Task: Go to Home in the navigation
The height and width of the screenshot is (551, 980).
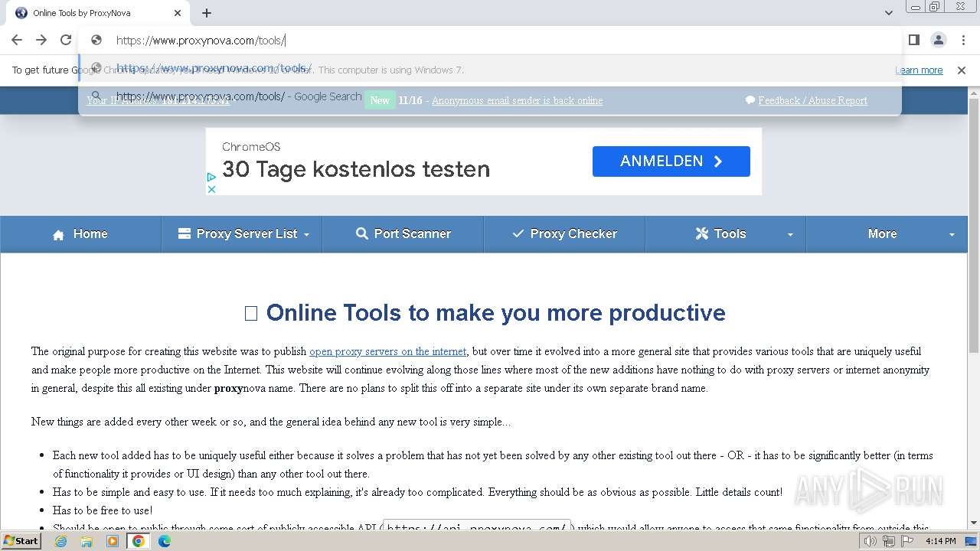Action: point(80,234)
